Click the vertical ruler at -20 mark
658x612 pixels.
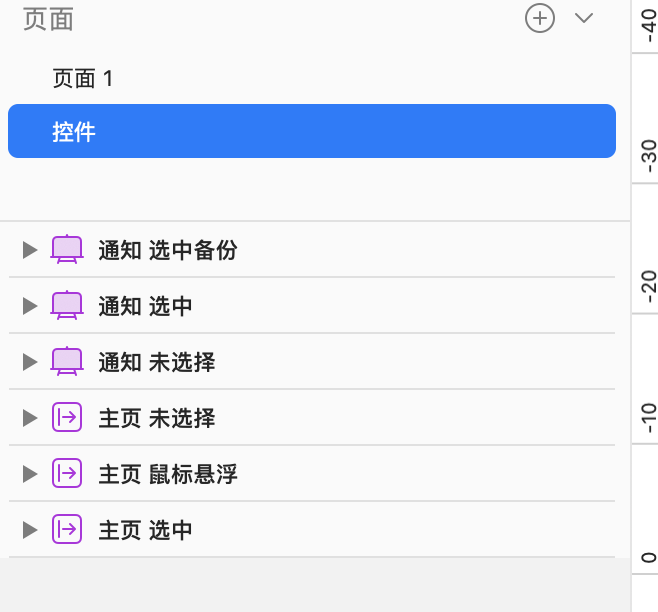pos(648,287)
